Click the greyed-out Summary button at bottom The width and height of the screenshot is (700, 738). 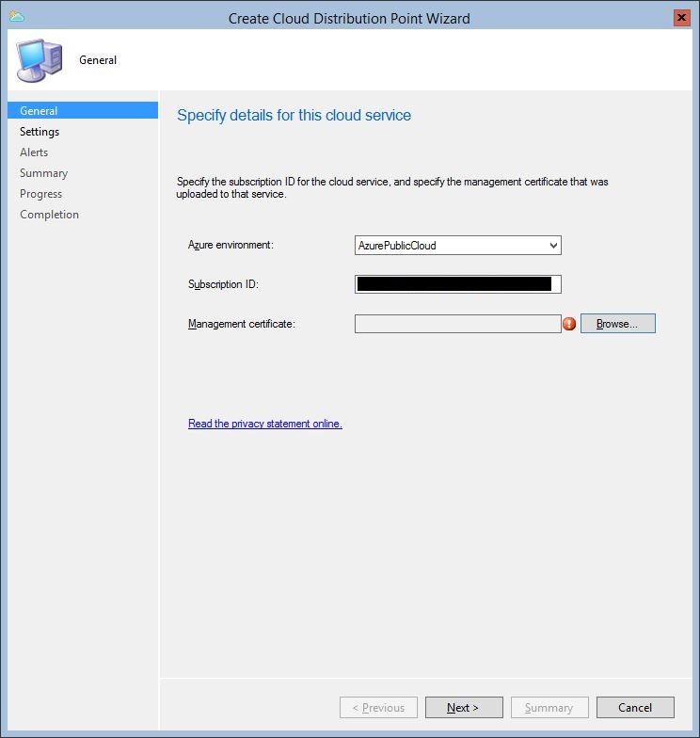(549, 708)
